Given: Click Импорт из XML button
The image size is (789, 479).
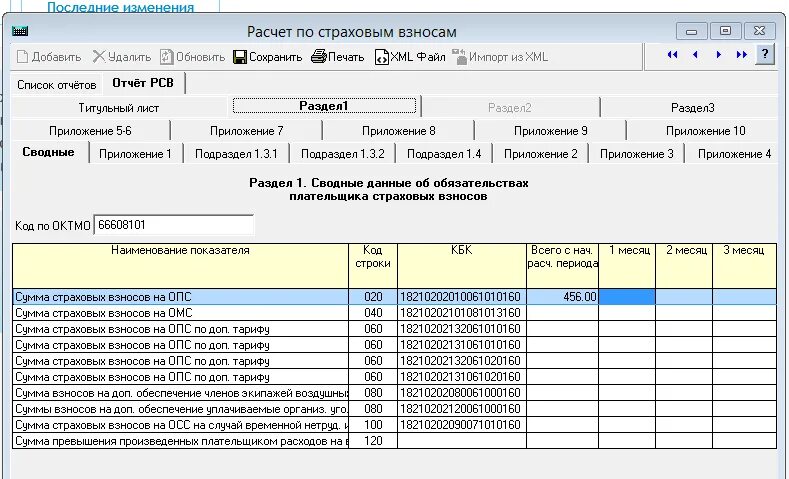Looking at the screenshot, I should (x=500, y=57).
